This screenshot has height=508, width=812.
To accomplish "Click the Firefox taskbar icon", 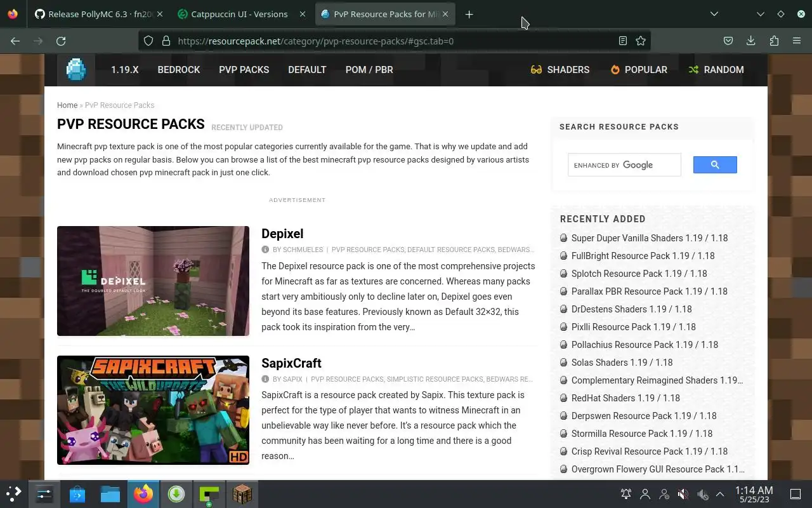I will (x=143, y=493).
